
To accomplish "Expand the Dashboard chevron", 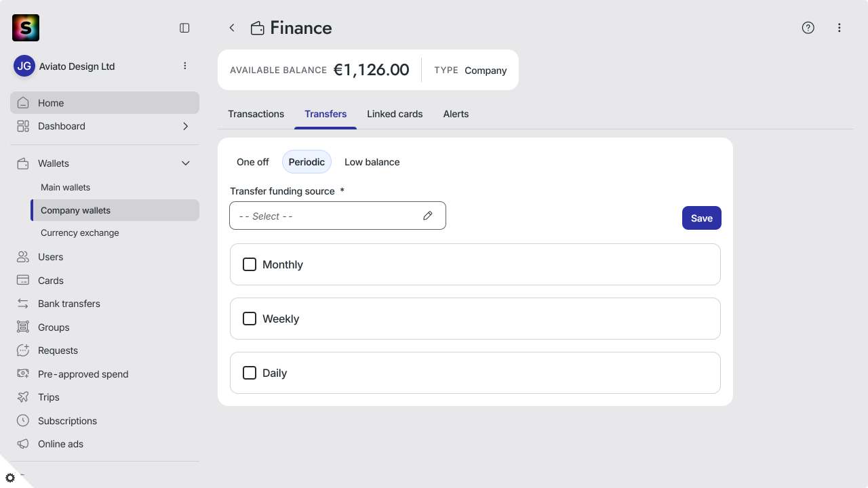I will (186, 126).
